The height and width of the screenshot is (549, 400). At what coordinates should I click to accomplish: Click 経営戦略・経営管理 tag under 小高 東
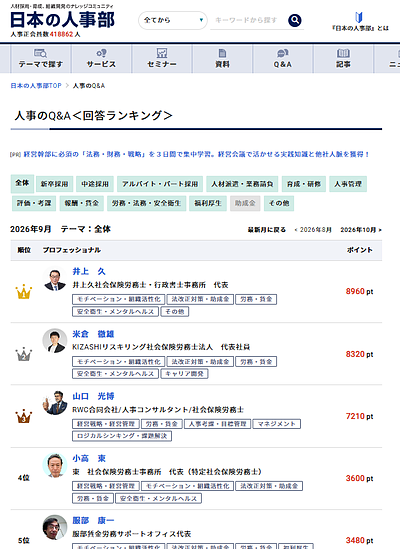point(106,486)
